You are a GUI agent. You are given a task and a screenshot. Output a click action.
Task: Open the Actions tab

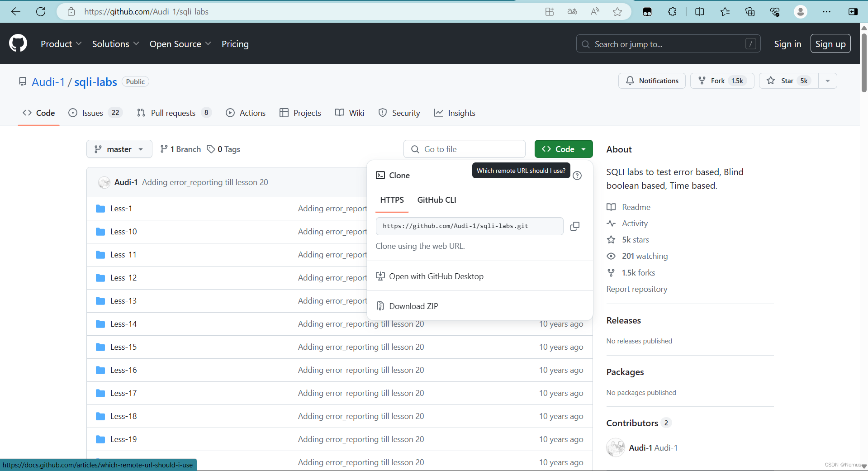246,113
